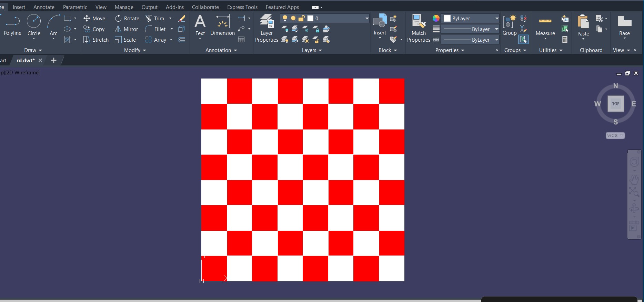The height and width of the screenshot is (302, 644).
Task: Click the new drawing tab plus button
Action: (x=54, y=60)
